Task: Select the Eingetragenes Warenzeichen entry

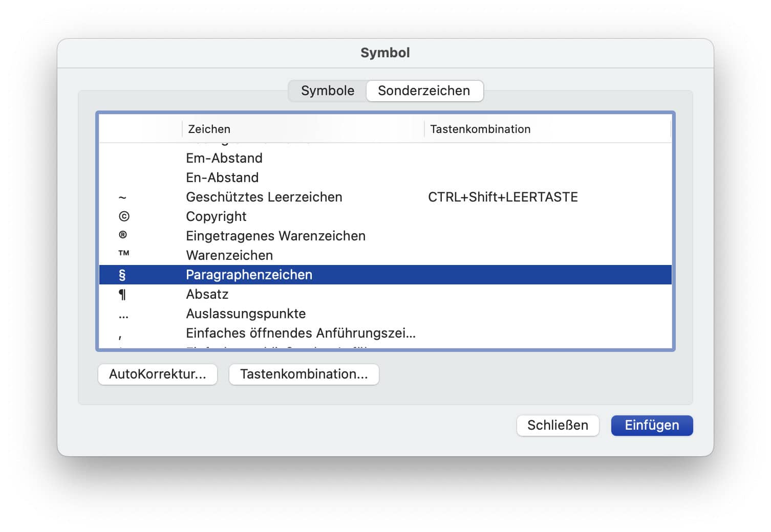Action: pyautogui.click(x=275, y=236)
